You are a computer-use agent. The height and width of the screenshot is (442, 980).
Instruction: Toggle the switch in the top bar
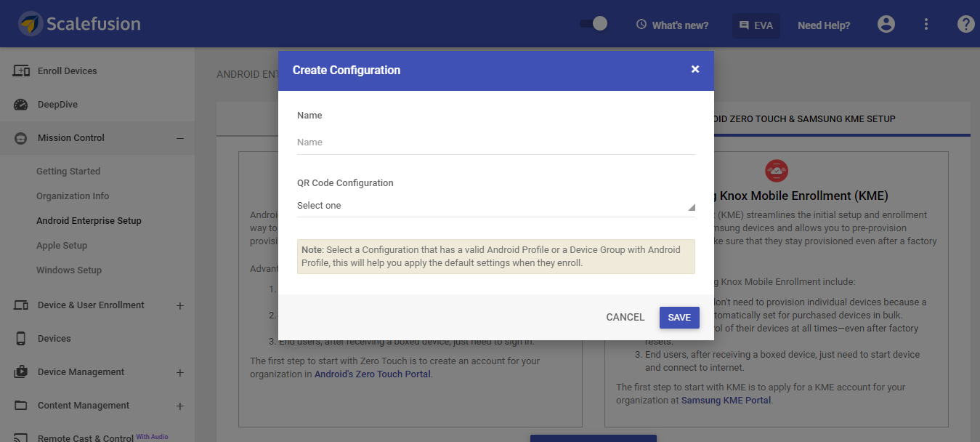pyautogui.click(x=594, y=24)
